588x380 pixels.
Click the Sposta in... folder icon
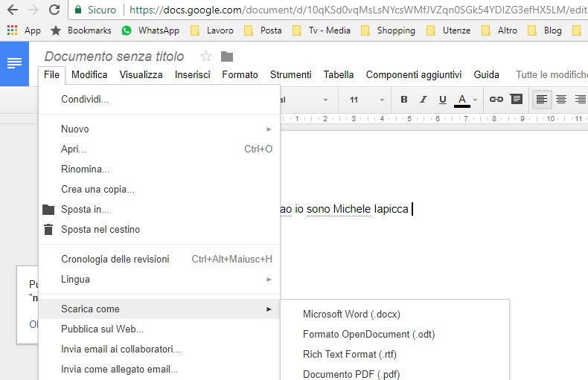48,210
